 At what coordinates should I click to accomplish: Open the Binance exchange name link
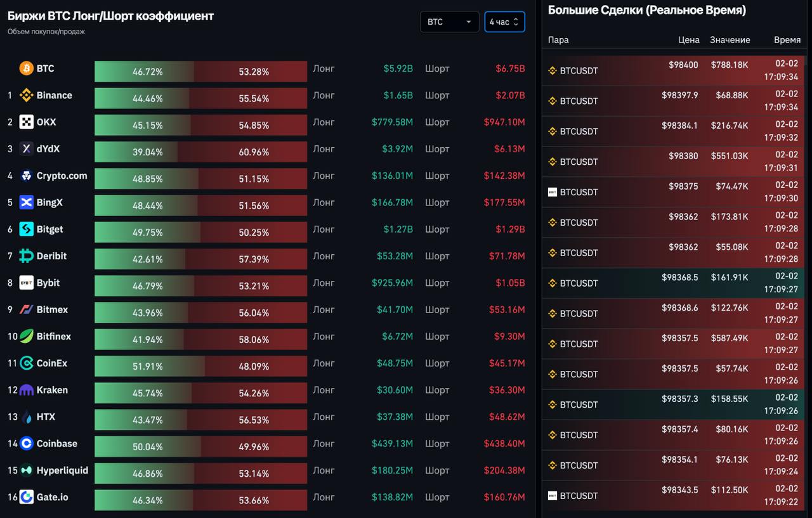coord(55,95)
